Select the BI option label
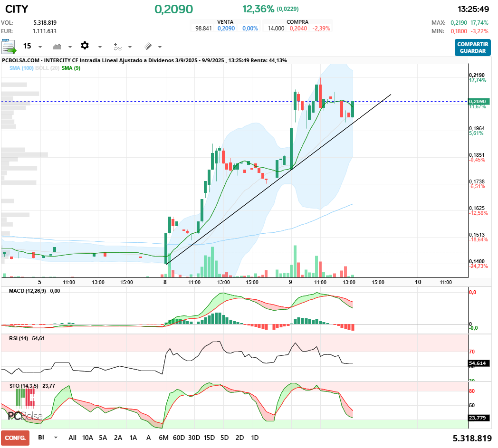 41,437
